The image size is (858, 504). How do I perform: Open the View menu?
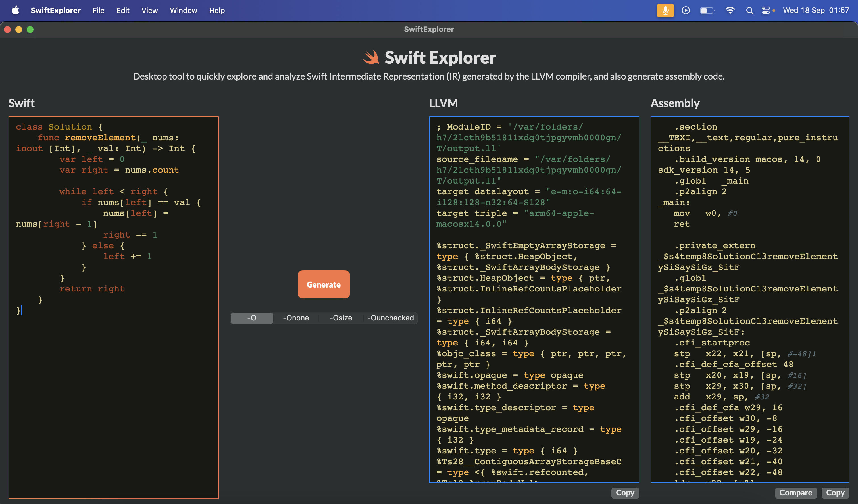tap(149, 10)
